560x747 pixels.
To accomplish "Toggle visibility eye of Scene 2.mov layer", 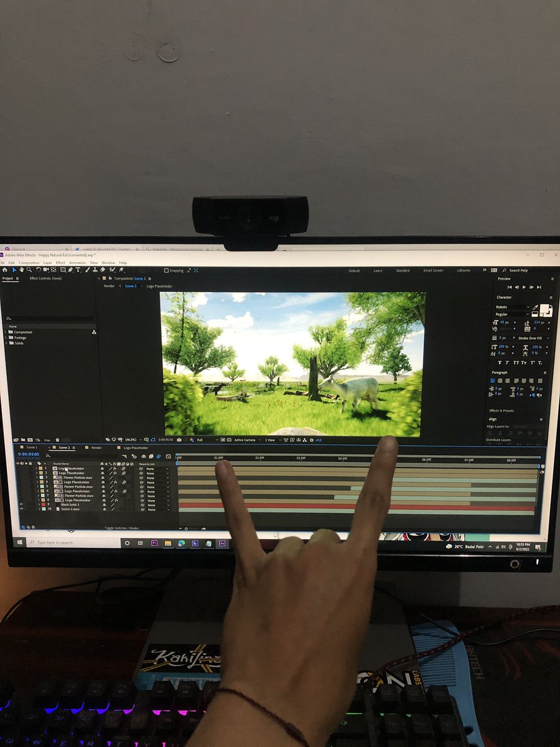I will tap(21, 509).
